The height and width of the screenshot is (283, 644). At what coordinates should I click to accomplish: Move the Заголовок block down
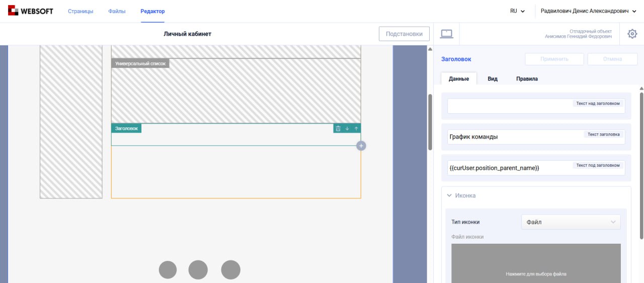tap(347, 128)
